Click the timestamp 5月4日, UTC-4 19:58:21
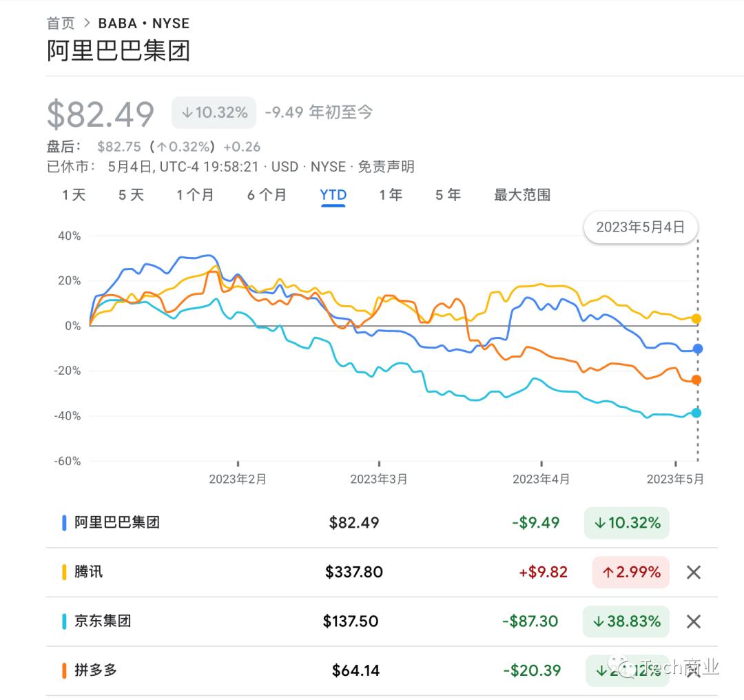 (183, 167)
